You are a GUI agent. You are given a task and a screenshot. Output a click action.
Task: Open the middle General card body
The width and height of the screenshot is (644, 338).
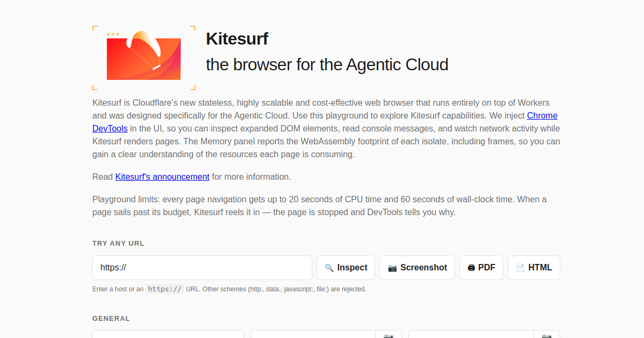(313, 334)
